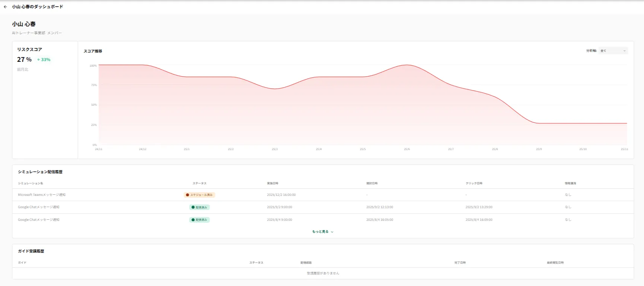Click the クリック日時 column header
Viewport: 644px width, 286px height.
(474, 183)
